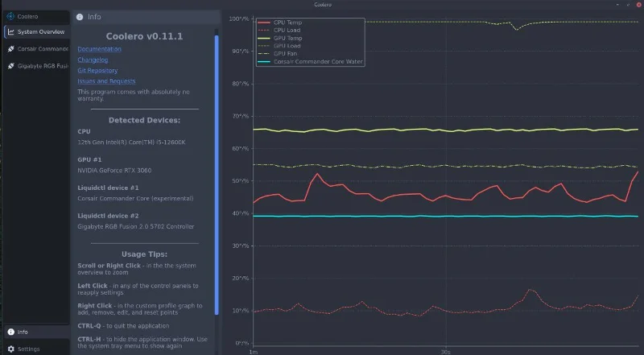Click the Usage Tips heading

pos(144,254)
